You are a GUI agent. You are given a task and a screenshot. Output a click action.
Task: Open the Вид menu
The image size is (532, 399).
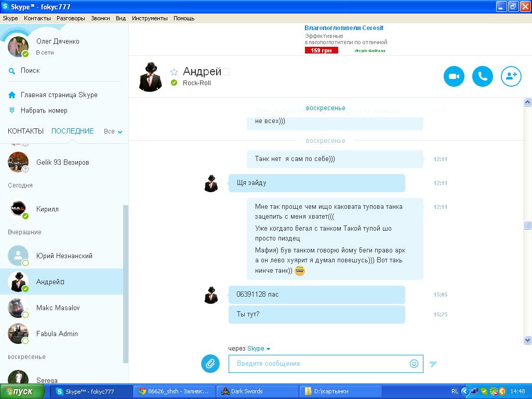tap(121, 18)
